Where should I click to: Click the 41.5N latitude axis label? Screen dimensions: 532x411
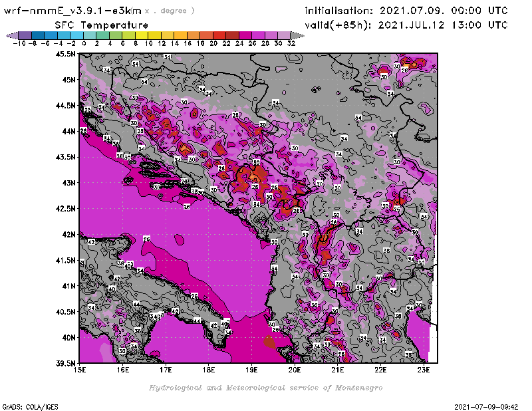pos(65,260)
